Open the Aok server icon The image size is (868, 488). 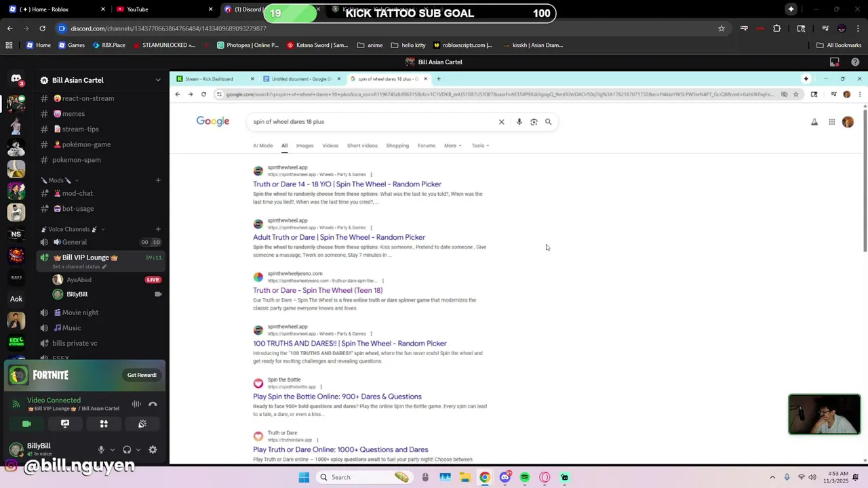tap(16, 299)
